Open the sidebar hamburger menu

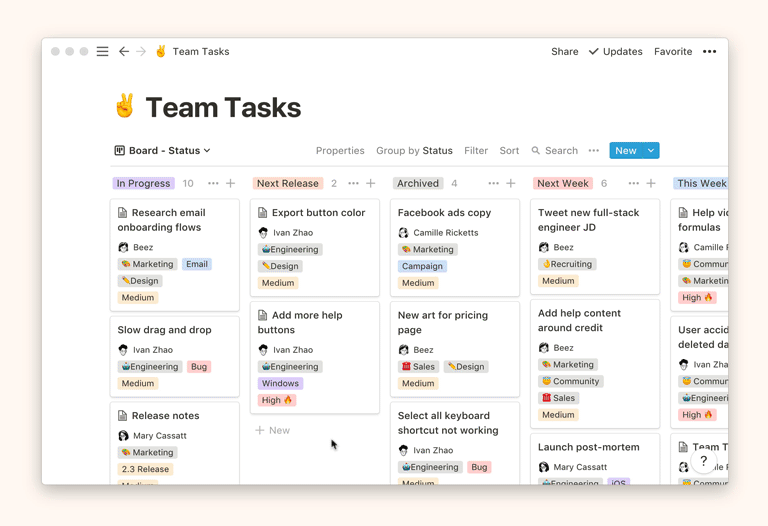click(102, 51)
